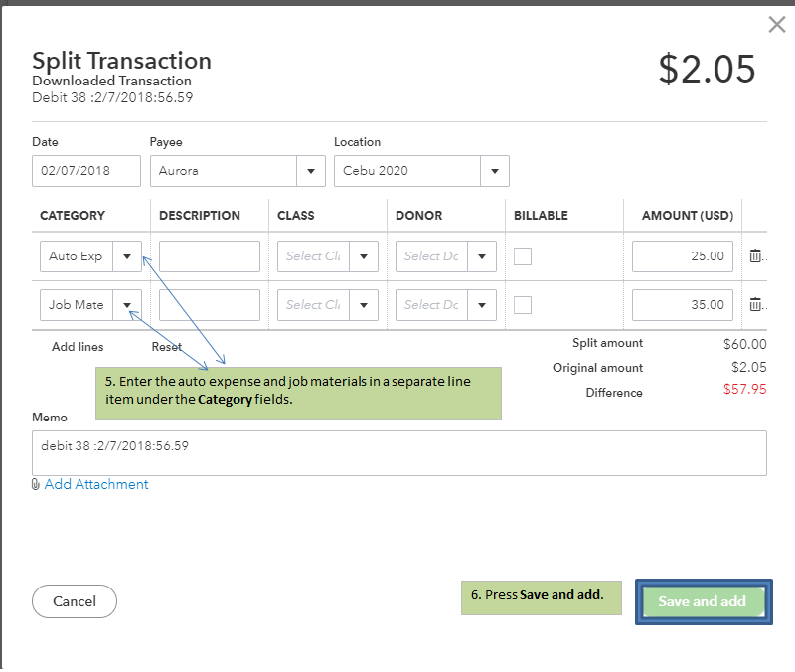Close the Split Transaction dialog with X
This screenshot has height=672, width=795.
pyautogui.click(x=777, y=26)
